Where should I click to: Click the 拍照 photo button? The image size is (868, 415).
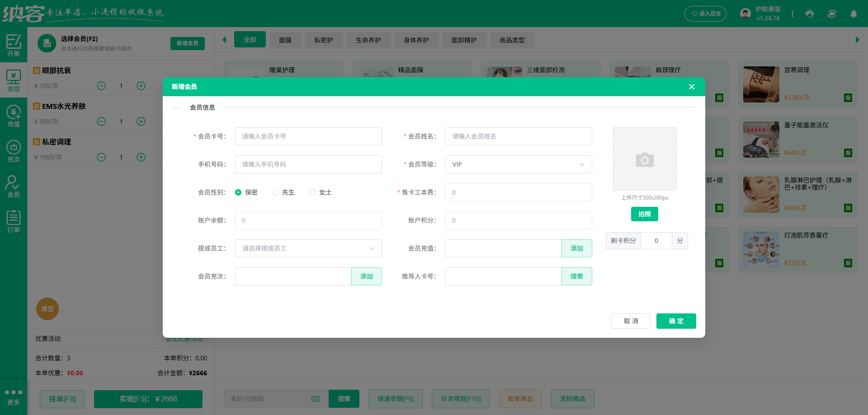click(x=645, y=214)
